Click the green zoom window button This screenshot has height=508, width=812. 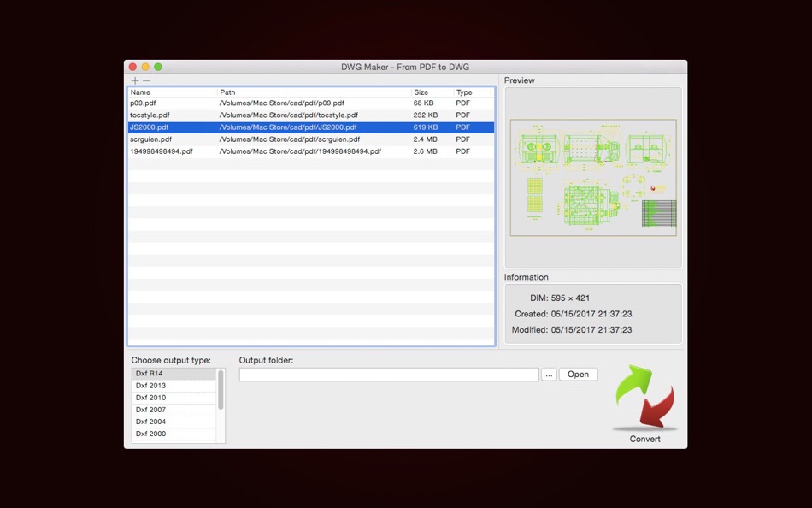(x=158, y=67)
